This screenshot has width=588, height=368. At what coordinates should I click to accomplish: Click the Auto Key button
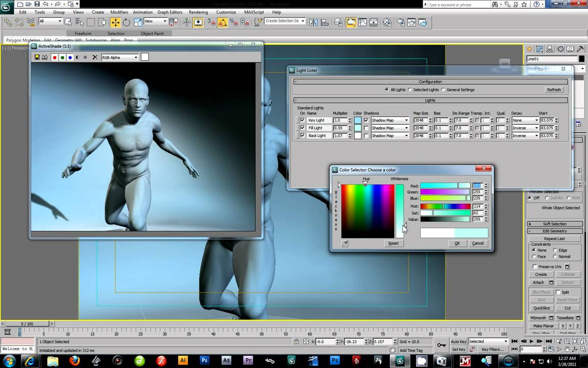pos(458,342)
